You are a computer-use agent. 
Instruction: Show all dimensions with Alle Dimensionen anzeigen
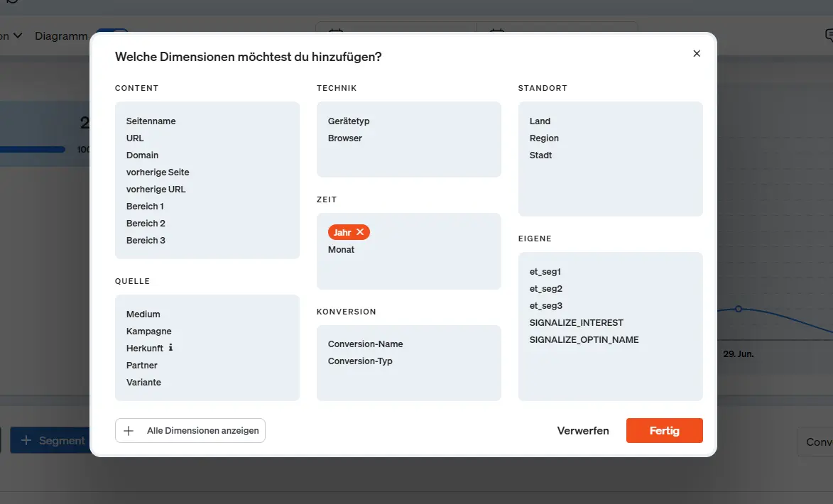190,431
